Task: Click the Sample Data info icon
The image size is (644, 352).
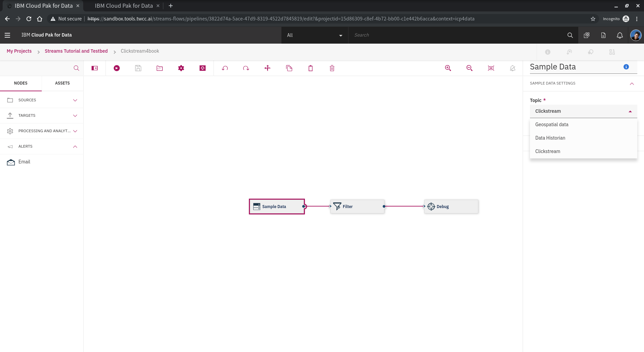Action: pos(626,67)
